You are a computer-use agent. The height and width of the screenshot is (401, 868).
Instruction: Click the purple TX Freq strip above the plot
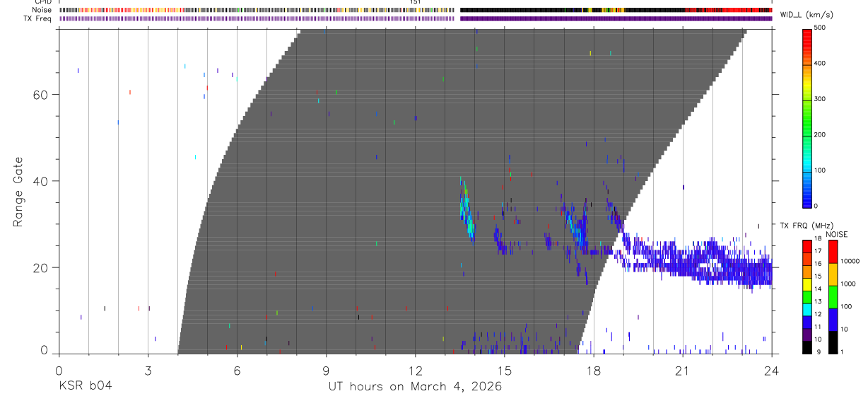pyautogui.click(x=415, y=18)
